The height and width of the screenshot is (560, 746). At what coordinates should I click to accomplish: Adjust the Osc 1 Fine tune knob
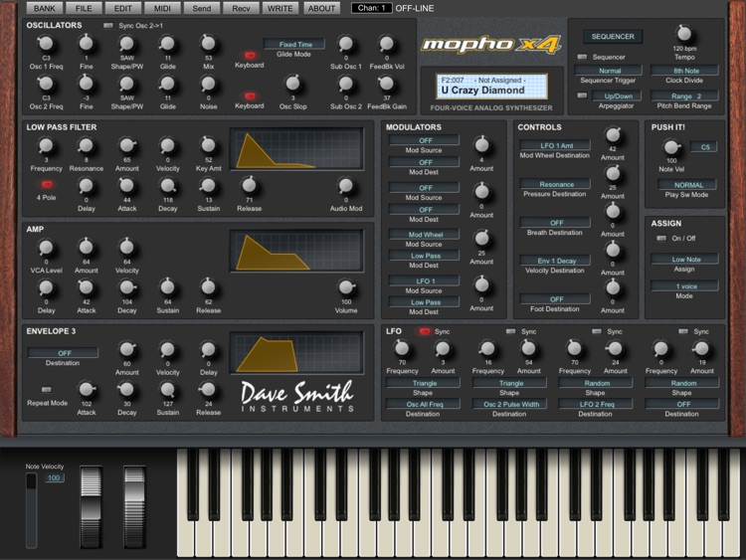[x=87, y=43]
